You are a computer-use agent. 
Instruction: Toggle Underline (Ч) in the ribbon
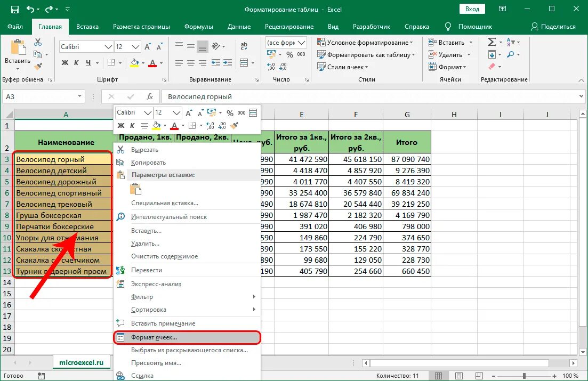[88, 63]
